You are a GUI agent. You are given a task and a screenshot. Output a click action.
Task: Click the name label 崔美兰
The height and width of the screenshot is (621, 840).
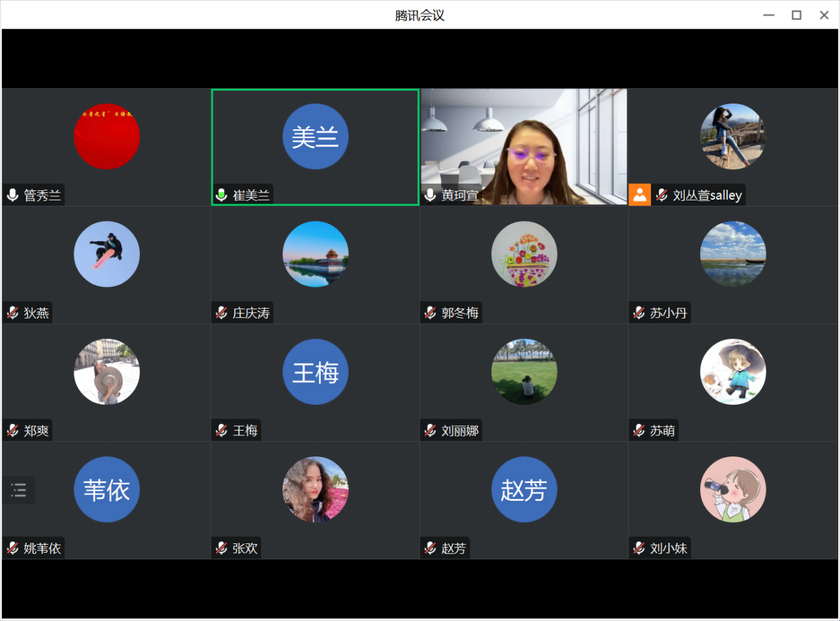pos(251,196)
